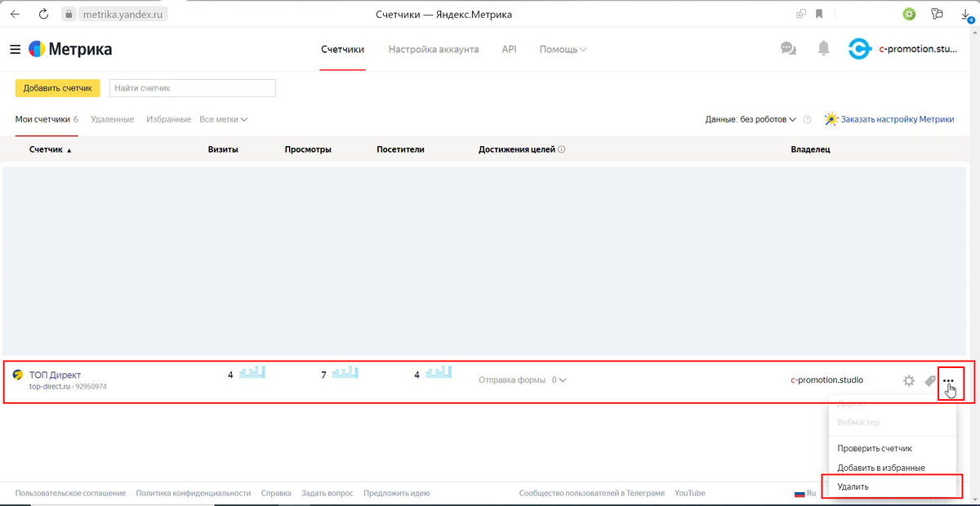This screenshot has width=980, height=506.
Task: Click the Владелец column header
Action: (x=810, y=150)
